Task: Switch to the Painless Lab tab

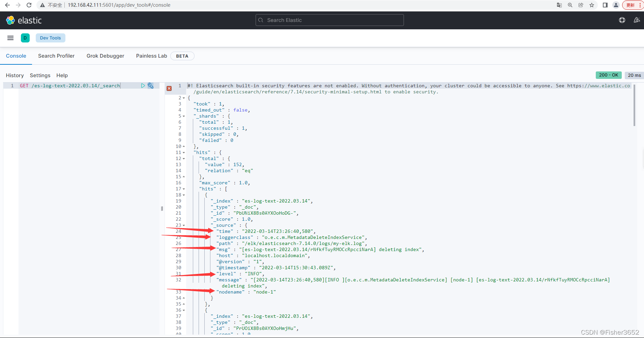Action: [x=151, y=56]
